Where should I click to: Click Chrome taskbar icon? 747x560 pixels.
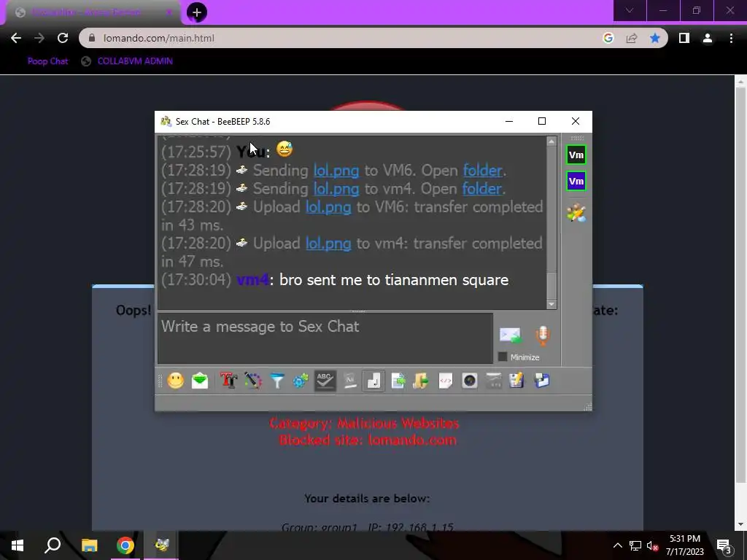(125, 545)
